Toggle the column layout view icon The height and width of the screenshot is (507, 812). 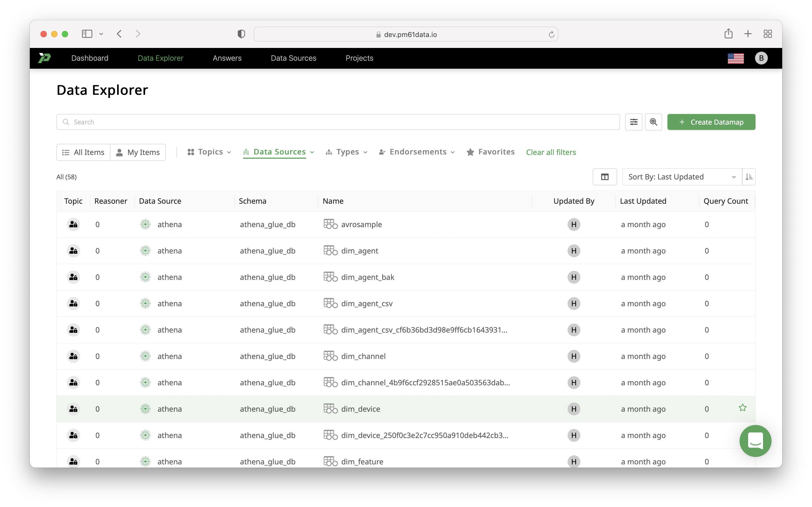604,177
